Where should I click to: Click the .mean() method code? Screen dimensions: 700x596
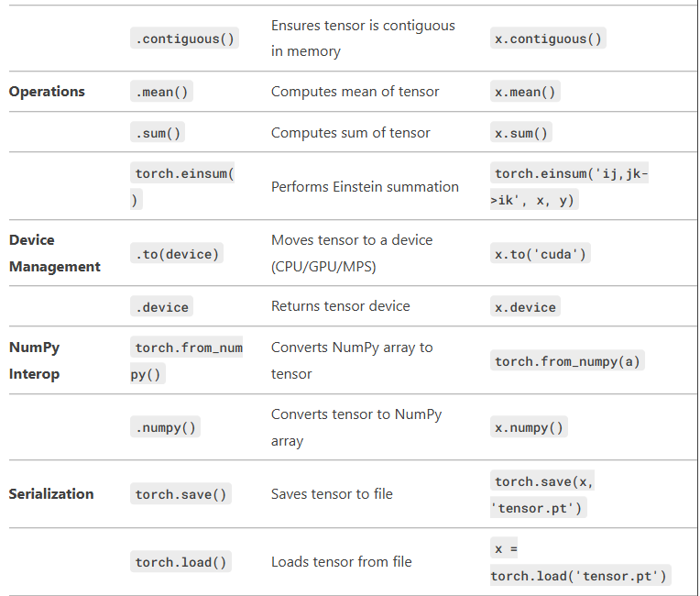(161, 92)
